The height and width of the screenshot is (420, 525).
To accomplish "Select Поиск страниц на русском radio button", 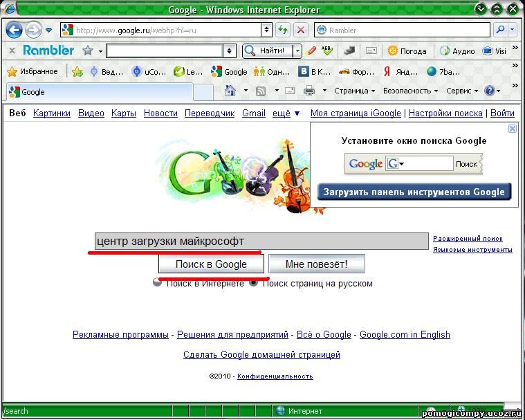I will coord(253,282).
